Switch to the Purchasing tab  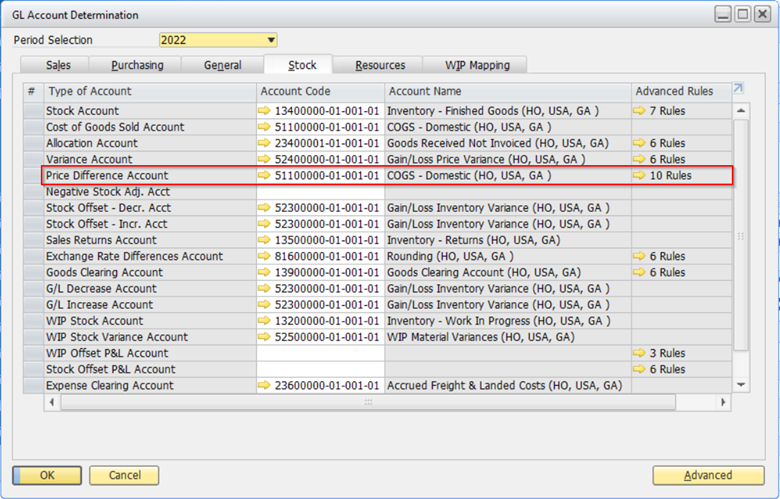click(x=138, y=65)
